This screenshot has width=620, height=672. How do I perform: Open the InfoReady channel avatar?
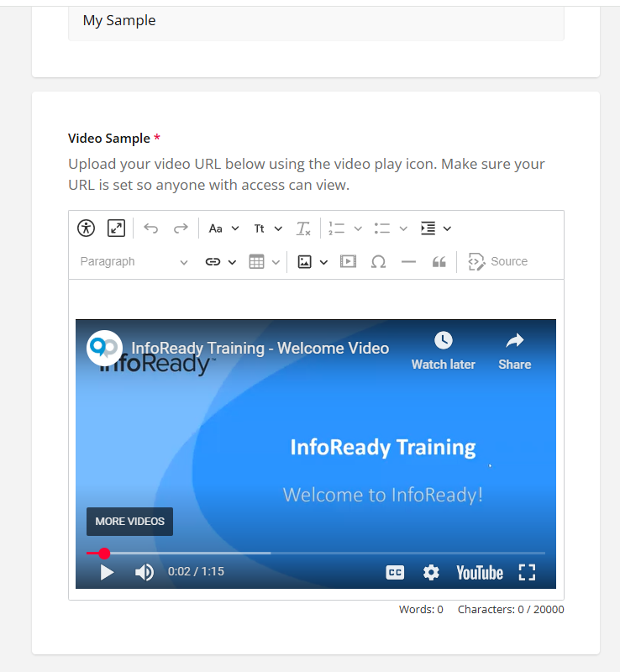pos(104,348)
